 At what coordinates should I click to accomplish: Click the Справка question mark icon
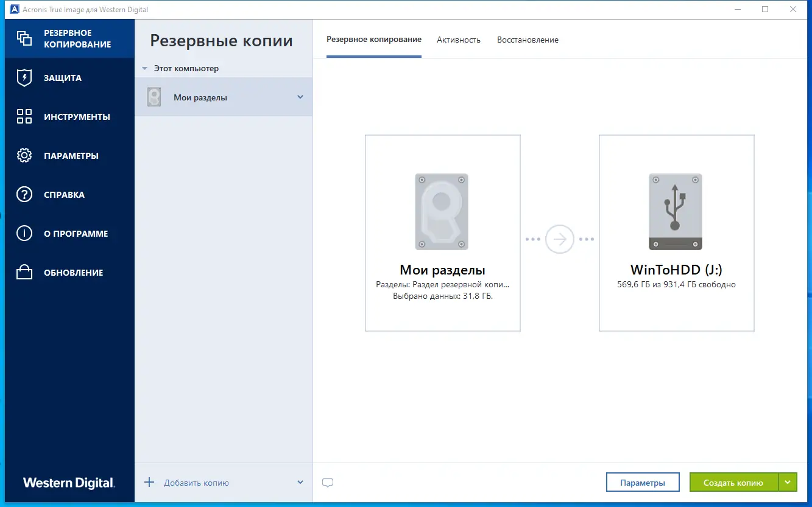24,194
